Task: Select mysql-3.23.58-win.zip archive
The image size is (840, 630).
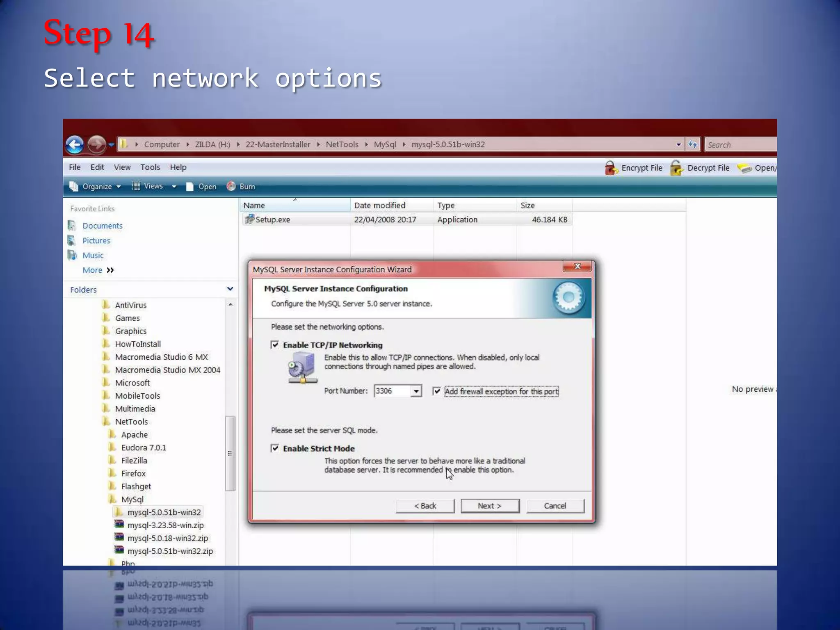Action: coord(165,525)
